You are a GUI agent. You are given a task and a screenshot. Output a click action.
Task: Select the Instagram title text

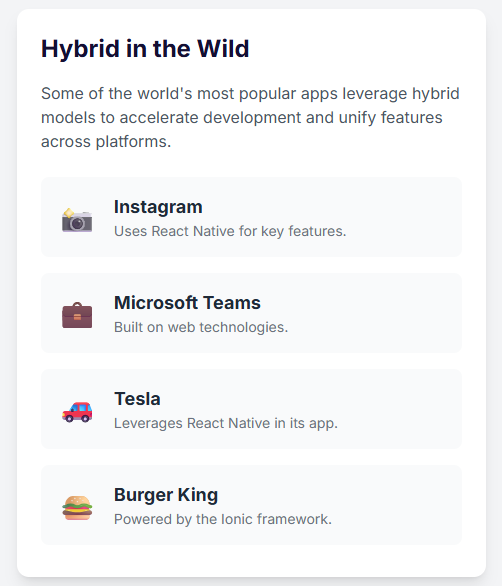(x=158, y=207)
